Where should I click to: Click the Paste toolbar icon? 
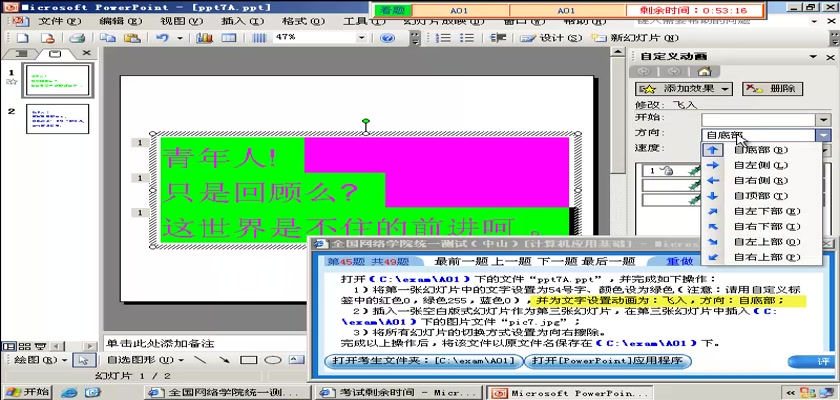point(132,37)
